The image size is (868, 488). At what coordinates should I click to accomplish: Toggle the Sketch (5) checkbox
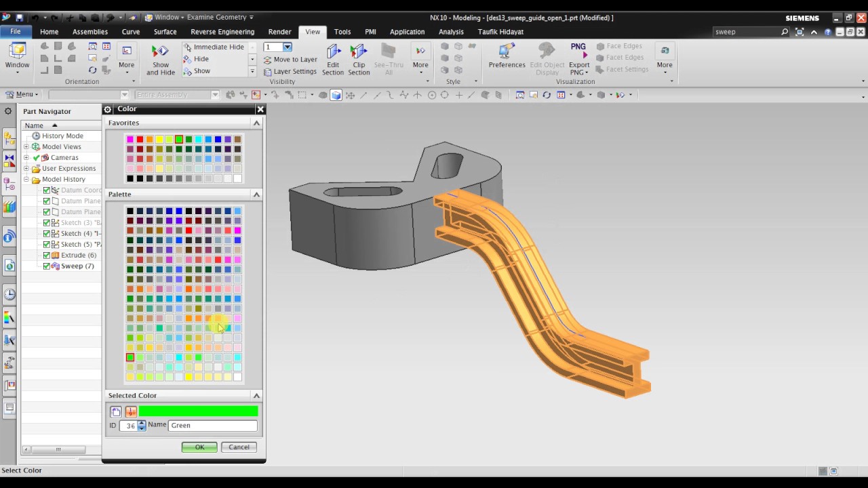click(x=47, y=245)
